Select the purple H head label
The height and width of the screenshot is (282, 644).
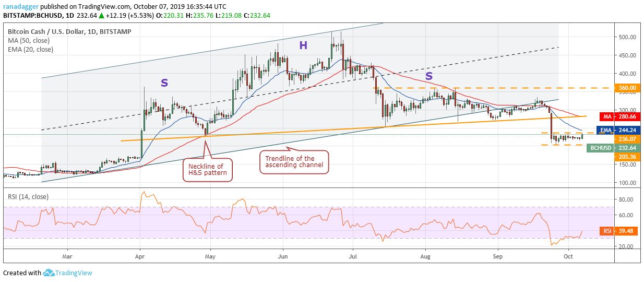tap(303, 46)
